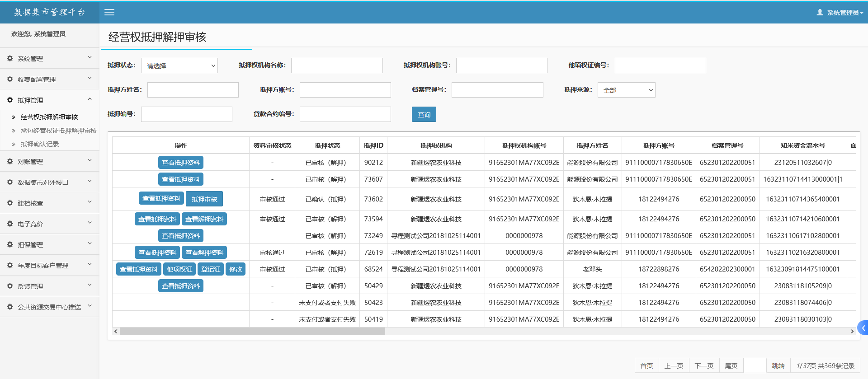868x379 pixels.
Task: Click the gear icon beside 数据集市对外接口
Action: click(10, 182)
